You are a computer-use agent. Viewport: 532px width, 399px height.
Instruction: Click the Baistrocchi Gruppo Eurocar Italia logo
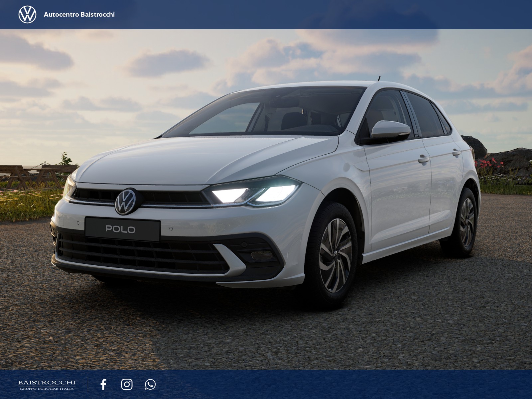pyautogui.click(x=47, y=385)
